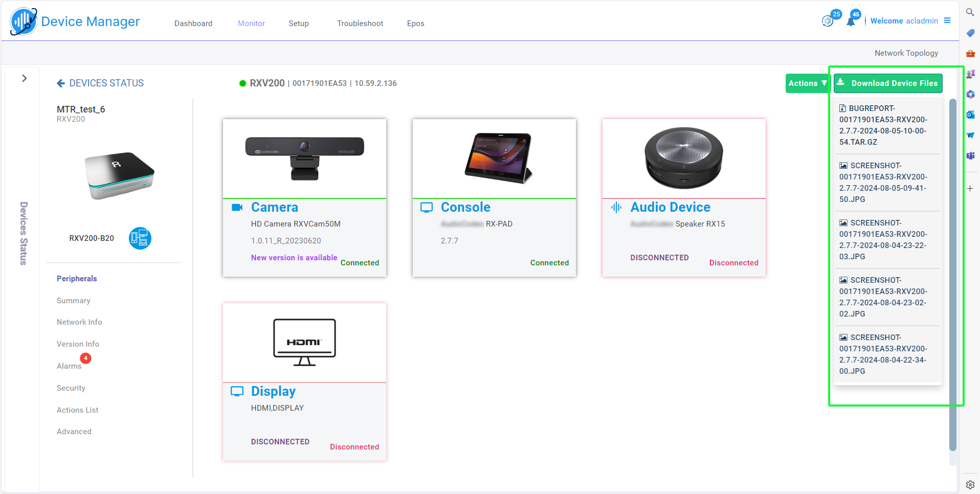This screenshot has height=494, width=980.
Task: Open the globe status icon with badge 25
Action: (x=828, y=21)
